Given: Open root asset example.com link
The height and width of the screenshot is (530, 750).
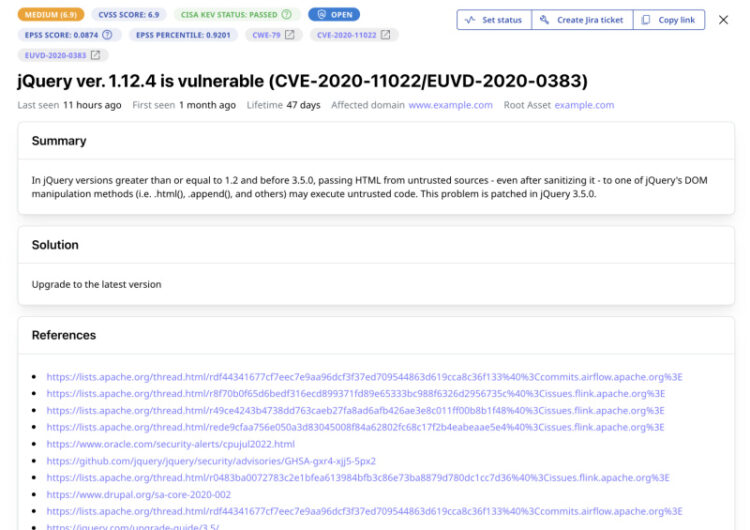Looking at the screenshot, I should pyautogui.click(x=584, y=105).
